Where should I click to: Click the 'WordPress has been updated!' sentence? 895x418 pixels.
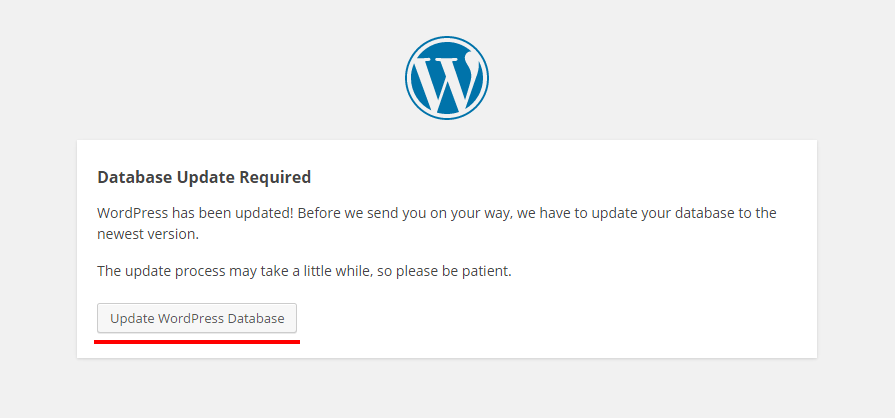[196, 213]
